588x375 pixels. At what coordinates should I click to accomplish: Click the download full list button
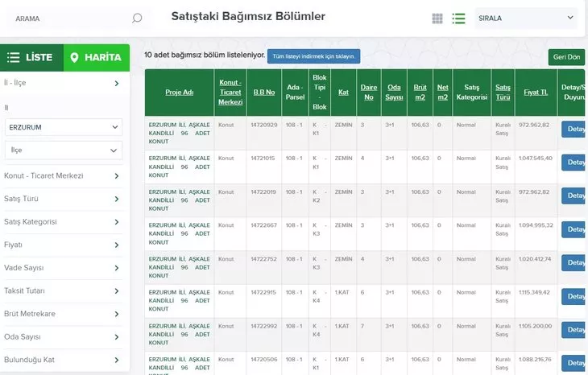click(313, 56)
